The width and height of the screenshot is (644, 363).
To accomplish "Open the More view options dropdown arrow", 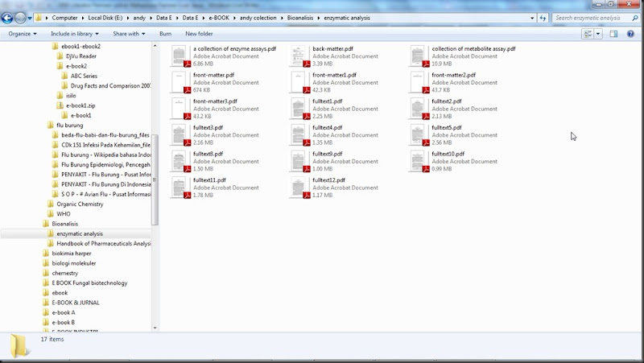I will tap(598, 34).
